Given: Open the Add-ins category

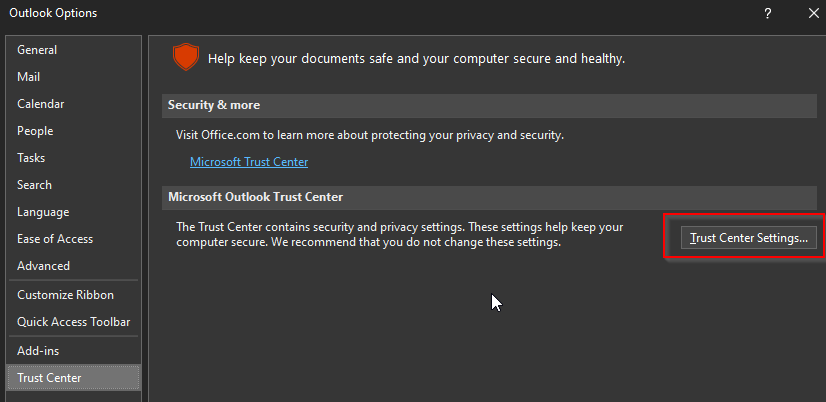Looking at the screenshot, I should coord(38,351).
